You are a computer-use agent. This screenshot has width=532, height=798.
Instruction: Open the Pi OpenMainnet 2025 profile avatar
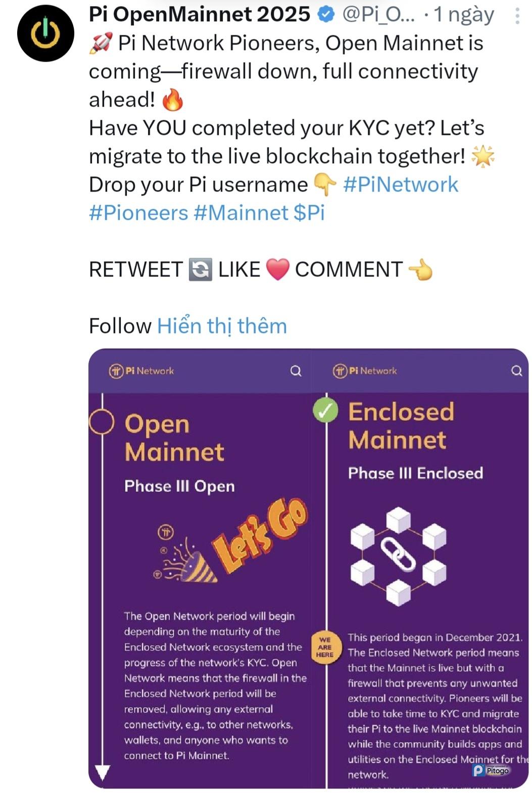tap(45, 33)
